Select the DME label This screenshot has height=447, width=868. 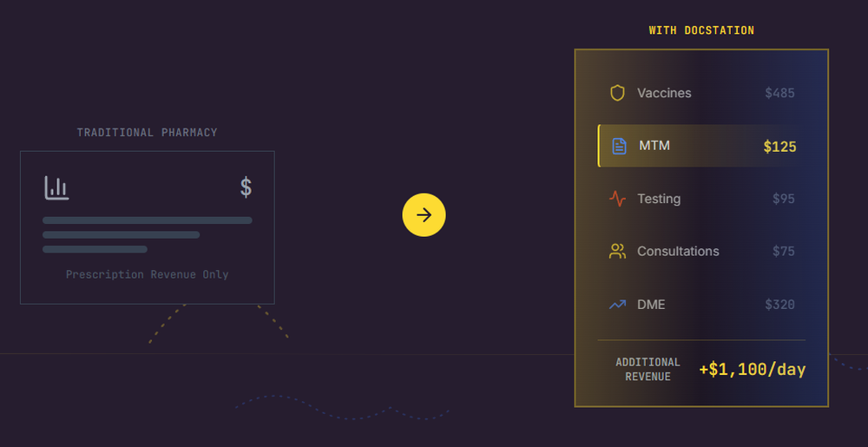pyautogui.click(x=651, y=305)
